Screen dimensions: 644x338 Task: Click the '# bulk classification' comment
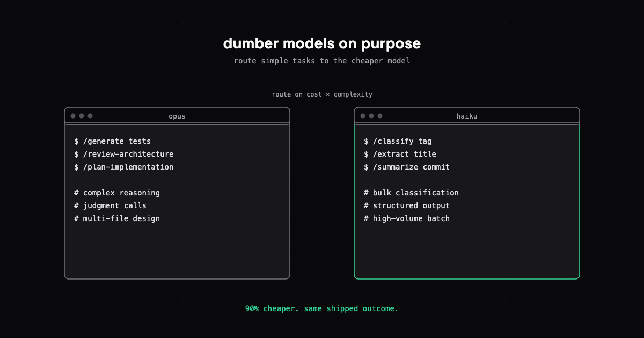tap(411, 193)
